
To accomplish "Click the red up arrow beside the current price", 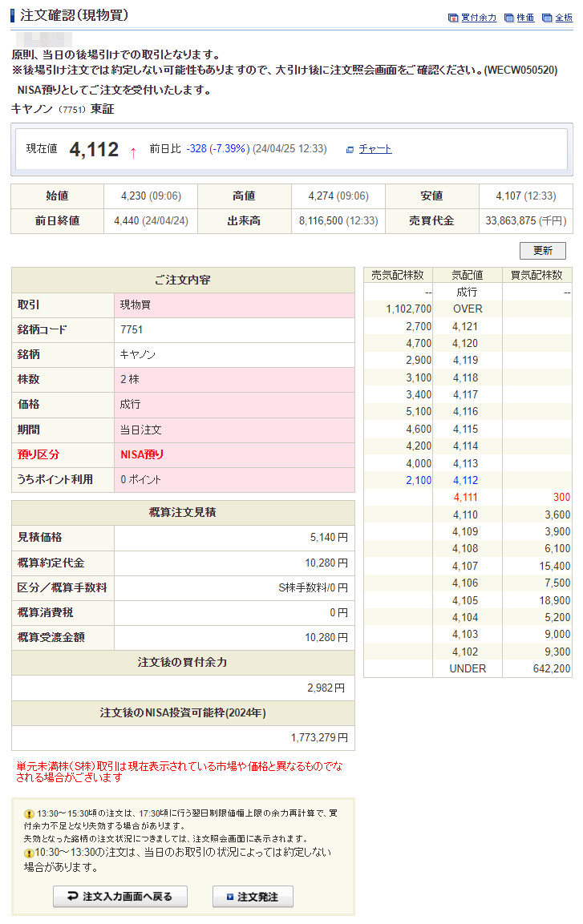I will 133,151.
